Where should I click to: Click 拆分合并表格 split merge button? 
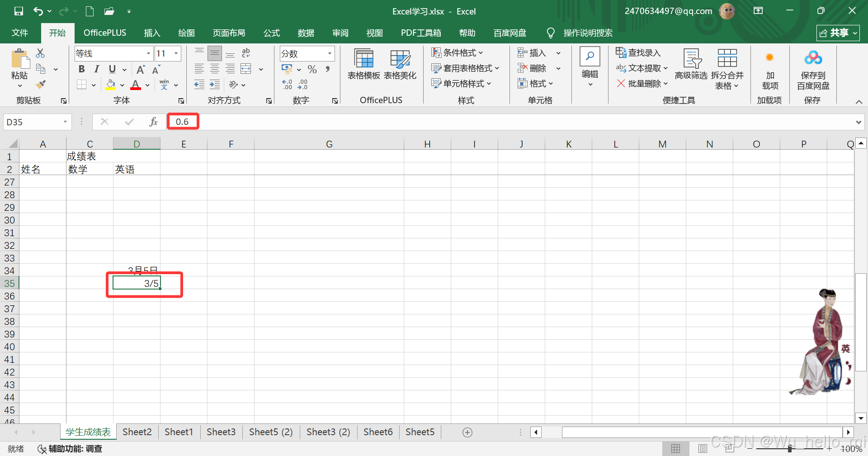coord(727,69)
